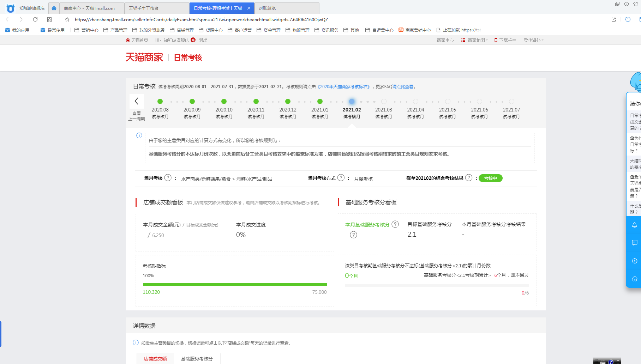
Task: Expand the 卖往海外 dropdown
Action: (x=533, y=40)
